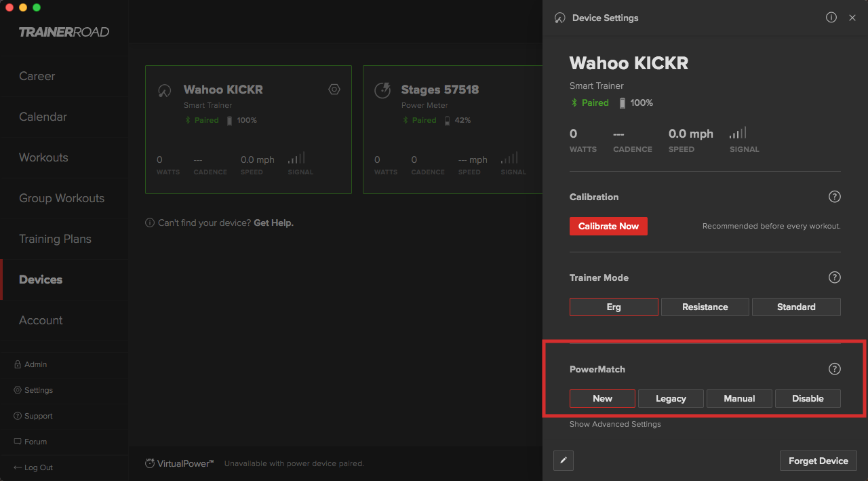This screenshot has height=481, width=868.
Task: Click the smart trainer icon on KICKR card
Action: tap(164, 91)
